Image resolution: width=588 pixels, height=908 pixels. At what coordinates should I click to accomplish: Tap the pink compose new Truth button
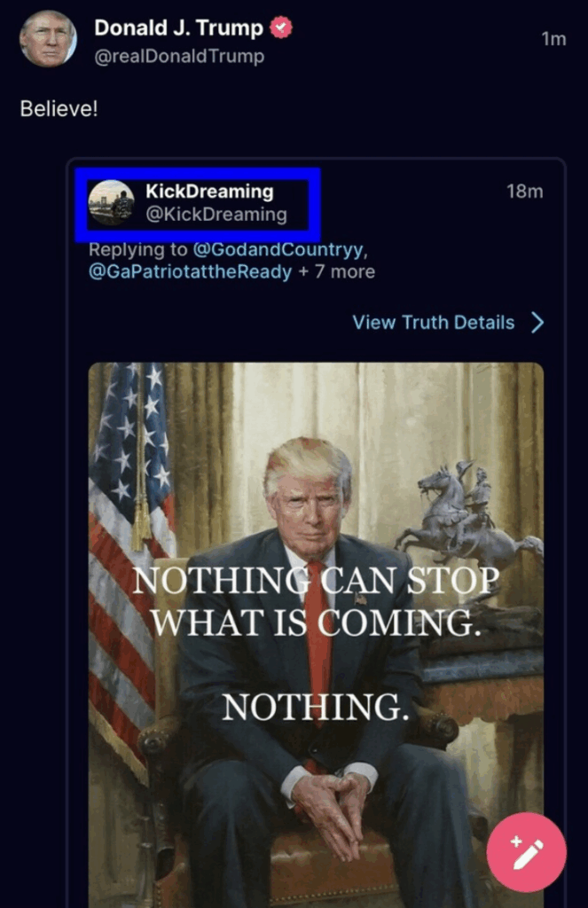coord(526,852)
